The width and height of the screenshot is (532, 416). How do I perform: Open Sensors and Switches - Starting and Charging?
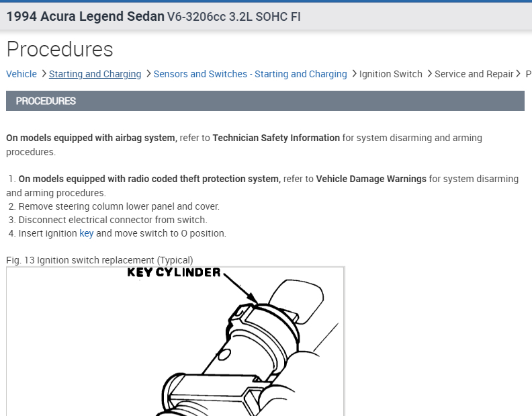pos(250,74)
